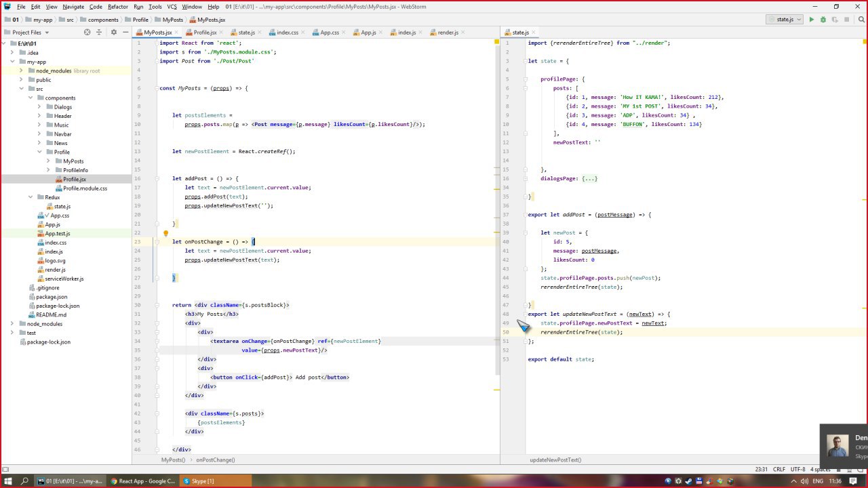The width and height of the screenshot is (868, 488).
Task: Click the locate-file target icon in Project panel
Action: click(87, 33)
